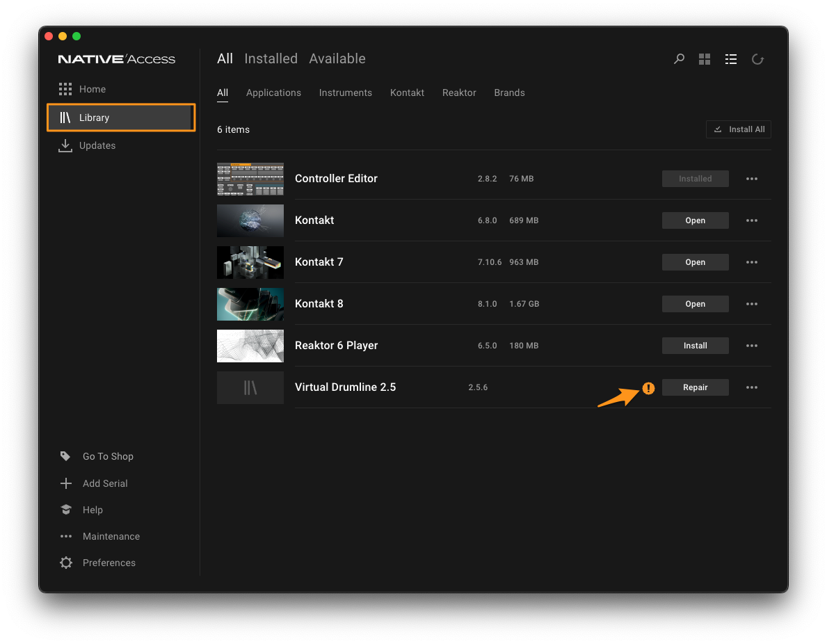
Task: Open the search magnifier icon
Action: coord(679,58)
